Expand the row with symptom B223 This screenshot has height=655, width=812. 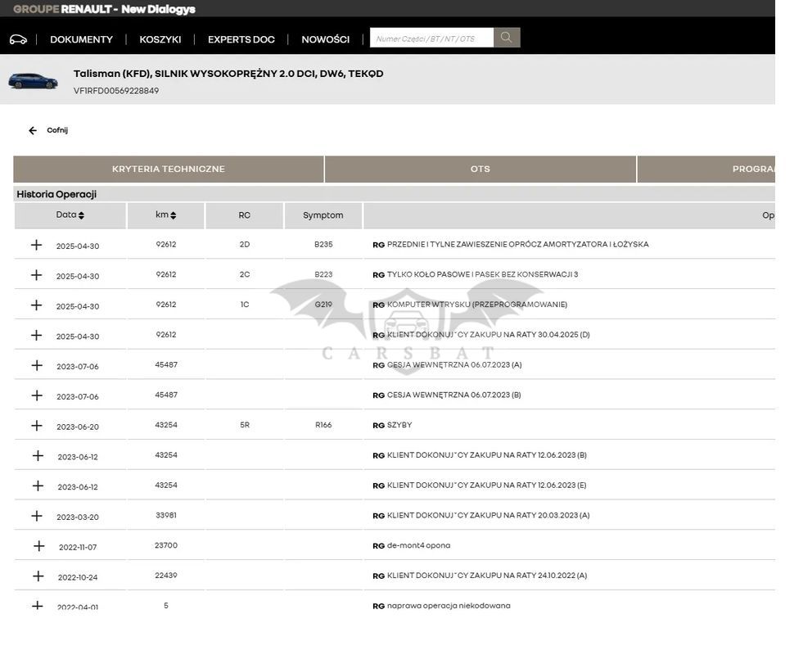pos(36,275)
